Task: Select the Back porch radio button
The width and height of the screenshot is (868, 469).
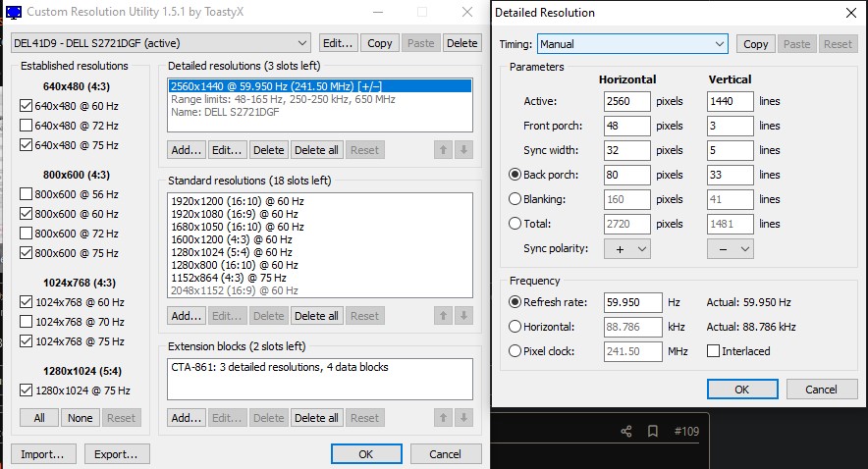Action: click(515, 175)
